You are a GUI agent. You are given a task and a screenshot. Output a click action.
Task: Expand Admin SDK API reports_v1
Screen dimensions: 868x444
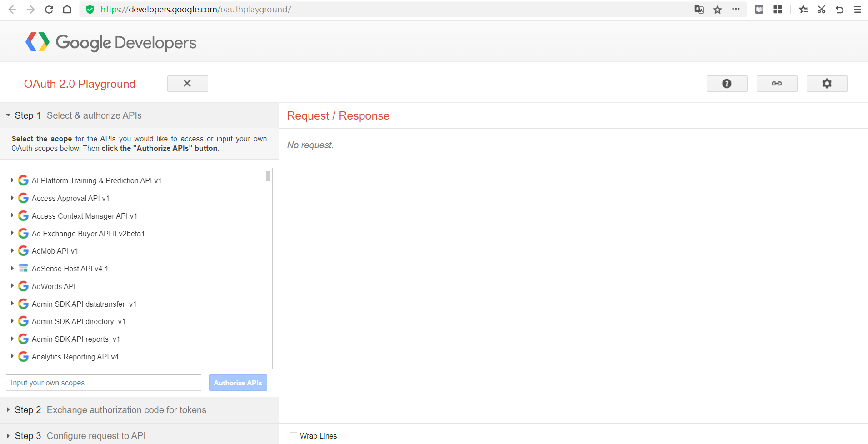tap(12, 339)
